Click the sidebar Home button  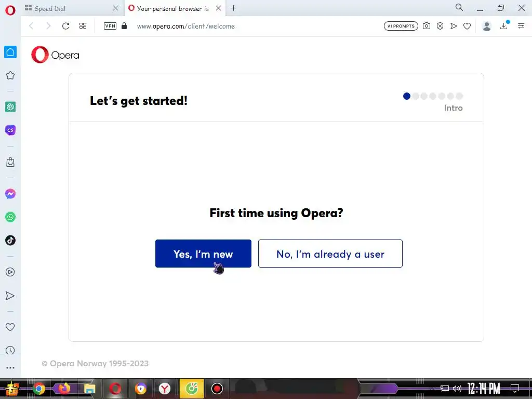click(x=10, y=52)
